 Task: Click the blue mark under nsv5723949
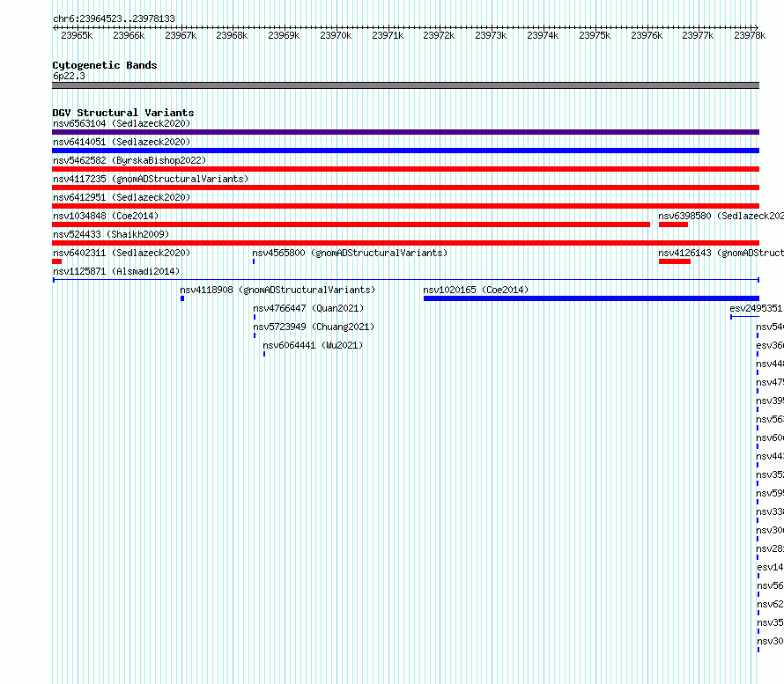click(255, 335)
